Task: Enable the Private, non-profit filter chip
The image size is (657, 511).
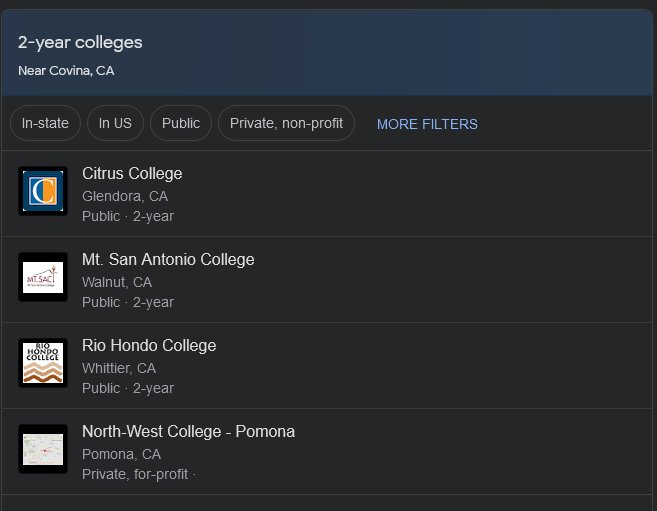Action: (286, 123)
